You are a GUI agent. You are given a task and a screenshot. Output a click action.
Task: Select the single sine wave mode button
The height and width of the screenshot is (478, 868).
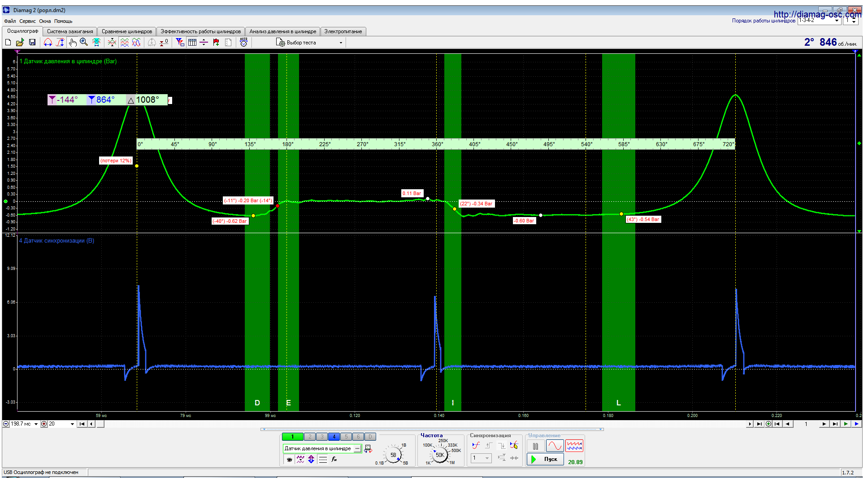point(555,446)
